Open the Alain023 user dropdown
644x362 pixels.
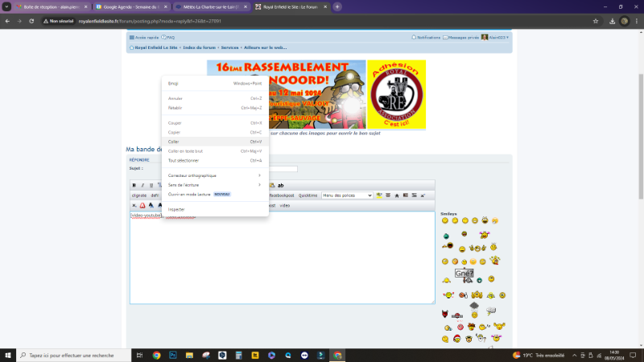click(x=495, y=37)
